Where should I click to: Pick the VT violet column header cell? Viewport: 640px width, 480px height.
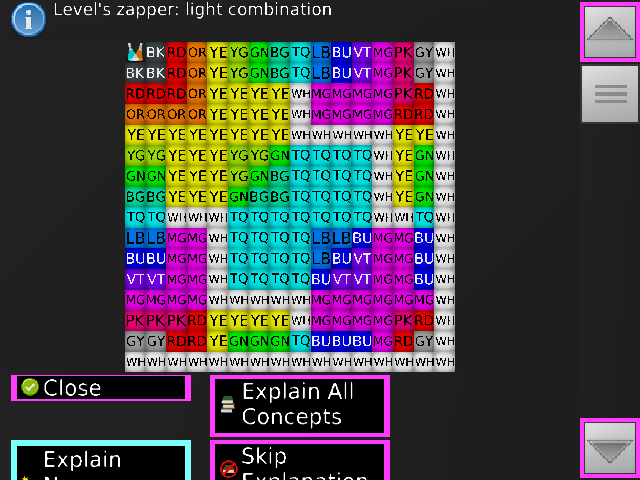(362, 51)
